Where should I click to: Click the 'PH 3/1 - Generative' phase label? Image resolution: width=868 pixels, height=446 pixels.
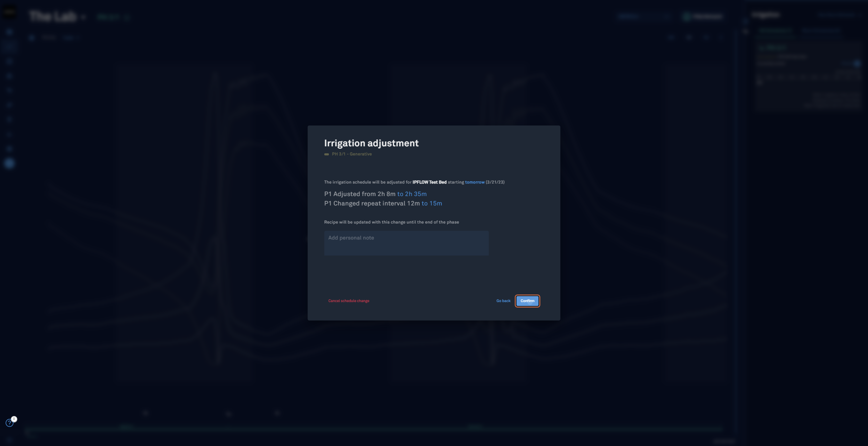coord(352,154)
